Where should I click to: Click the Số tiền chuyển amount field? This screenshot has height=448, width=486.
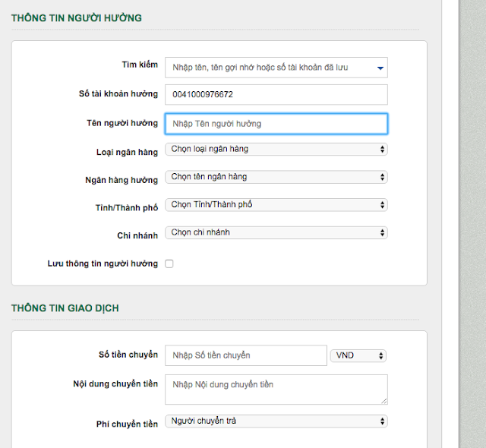(x=245, y=355)
